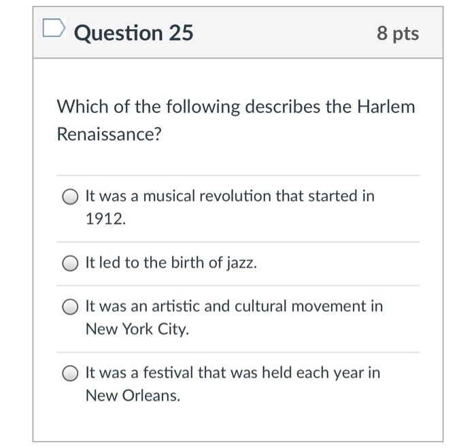The image size is (476, 448).
Task: Select the artistic and cultural movement radio
Action: (x=71, y=307)
